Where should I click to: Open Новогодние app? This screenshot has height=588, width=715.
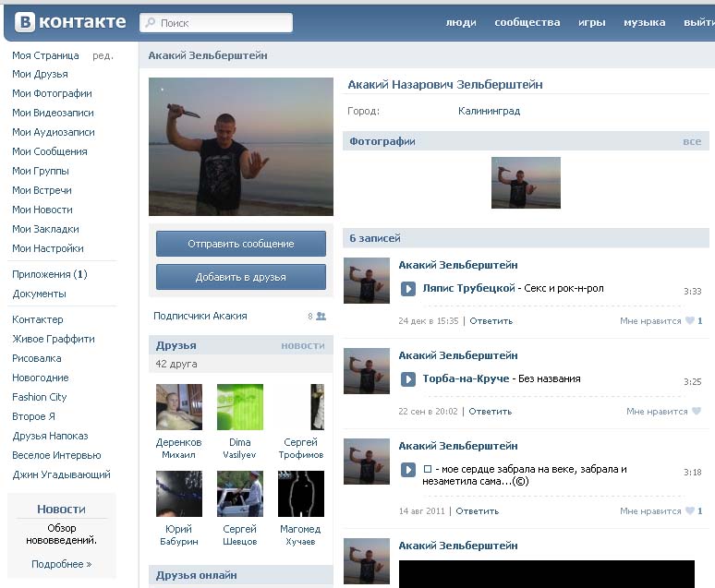click(x=41, y=378)
